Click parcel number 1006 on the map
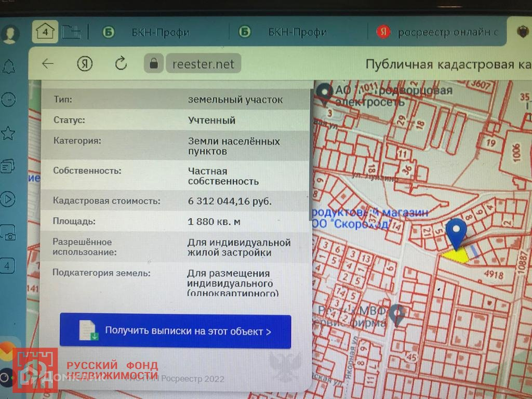 coord(516,153)
